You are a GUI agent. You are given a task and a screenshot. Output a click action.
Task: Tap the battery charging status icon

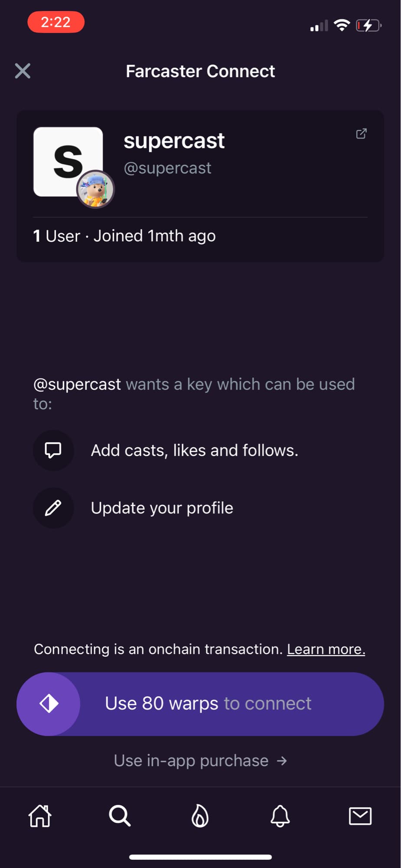coord(368,26)
